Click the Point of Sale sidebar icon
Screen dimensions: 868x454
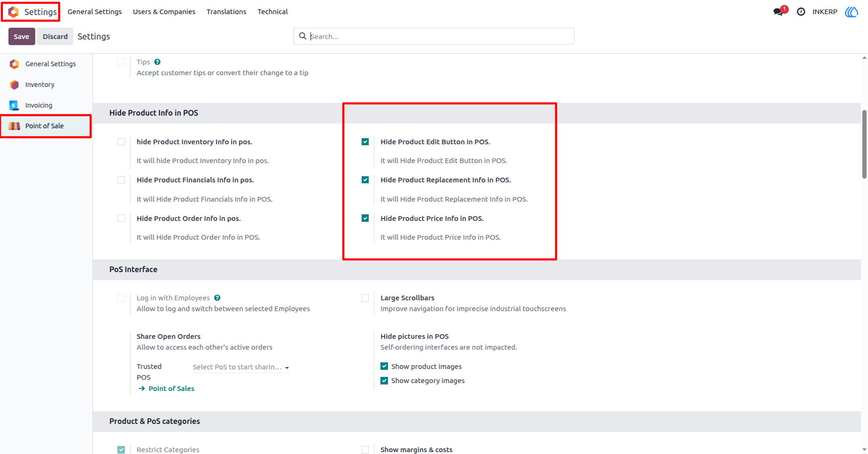pyautogui.click(x=15, y=126)
